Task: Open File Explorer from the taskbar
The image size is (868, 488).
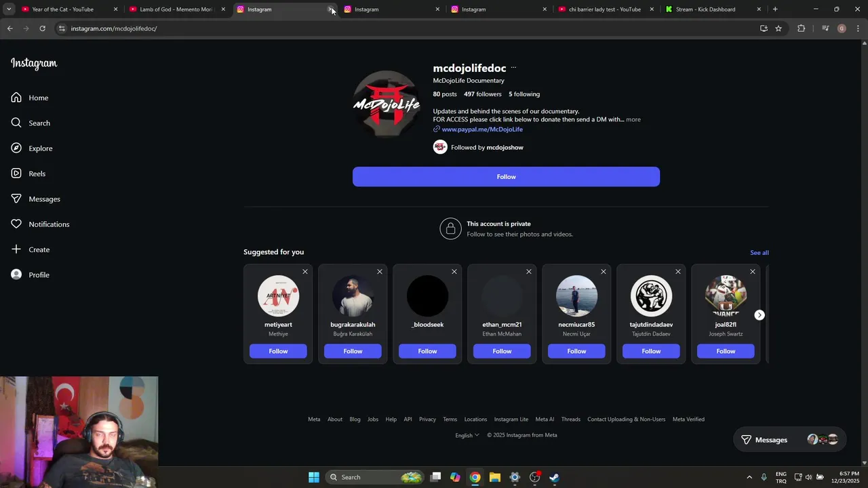Action: click(x=495, y=477)
